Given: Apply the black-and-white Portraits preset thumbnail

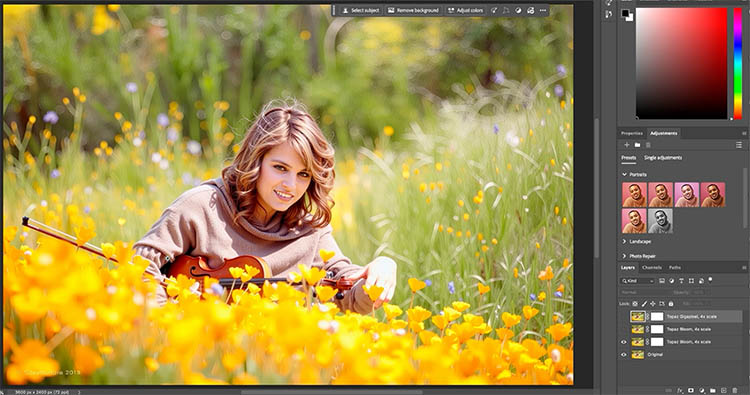Looking at the screenshot, I should pyautogui.click(x=661, y=221).
